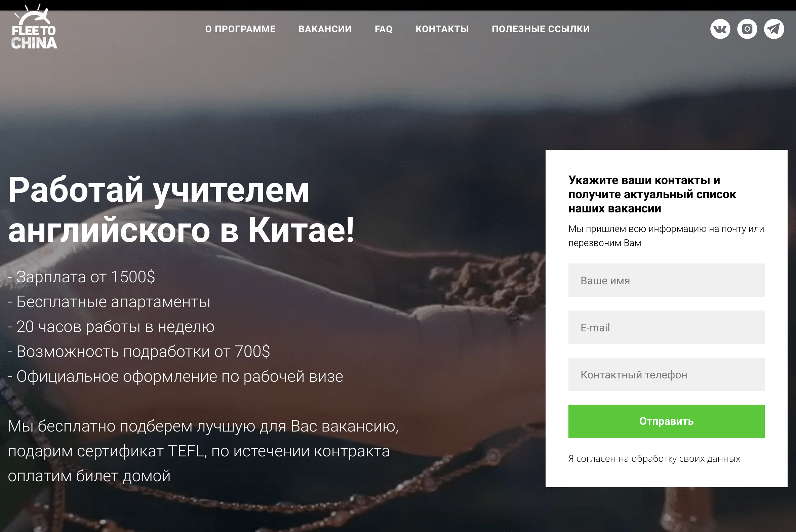Screen dimensions: 796x532
Task: Navigate to КОНТАКТЫ in the header
Action: click(442, 29)
